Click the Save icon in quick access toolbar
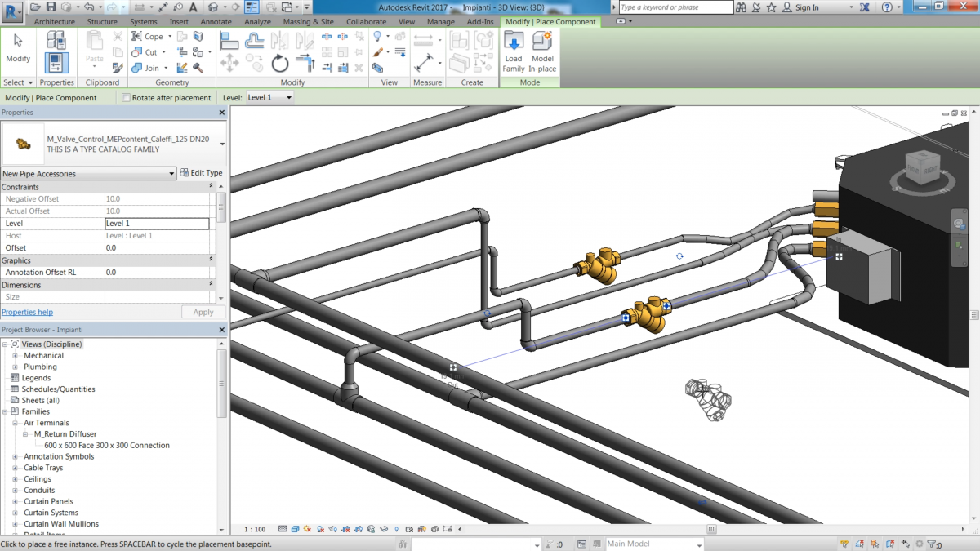The height and width of the screenshot is (551, 980). tap(51, 7)
